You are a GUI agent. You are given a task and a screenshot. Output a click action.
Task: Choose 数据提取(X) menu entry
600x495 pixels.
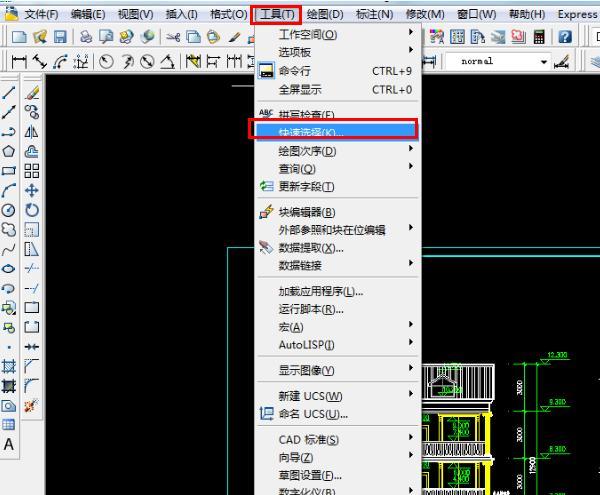pyautogui.click(x=337, y=248)
